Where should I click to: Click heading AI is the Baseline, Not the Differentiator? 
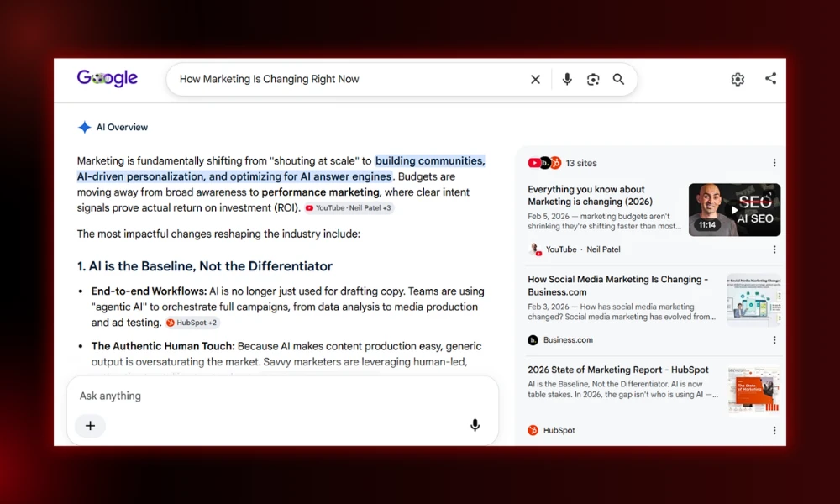(x=205, y=266)
